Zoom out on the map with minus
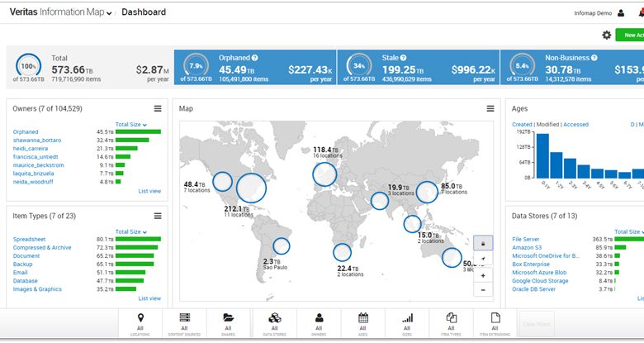 point(483,290)
